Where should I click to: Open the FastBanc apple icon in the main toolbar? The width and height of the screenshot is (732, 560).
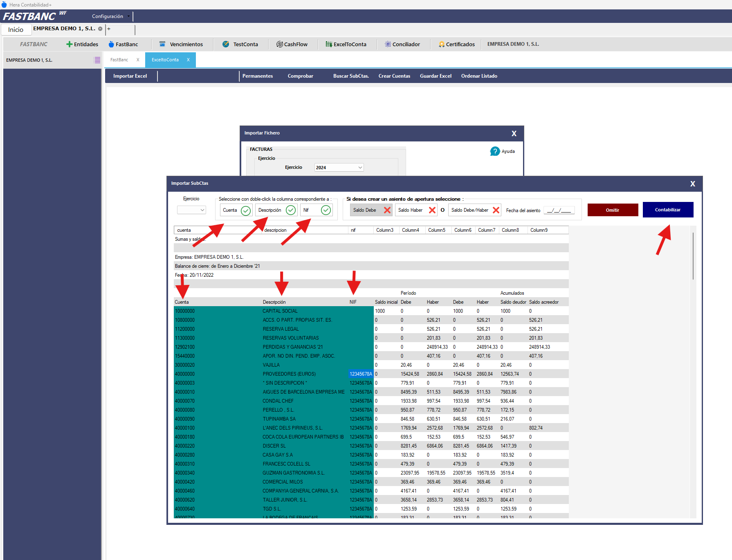coord(123,44)
